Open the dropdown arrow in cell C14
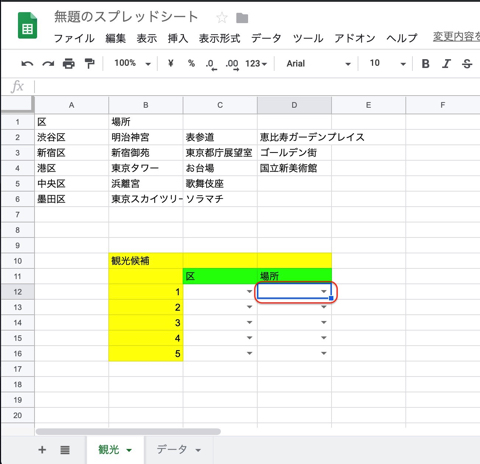 (x=249, y=322)
